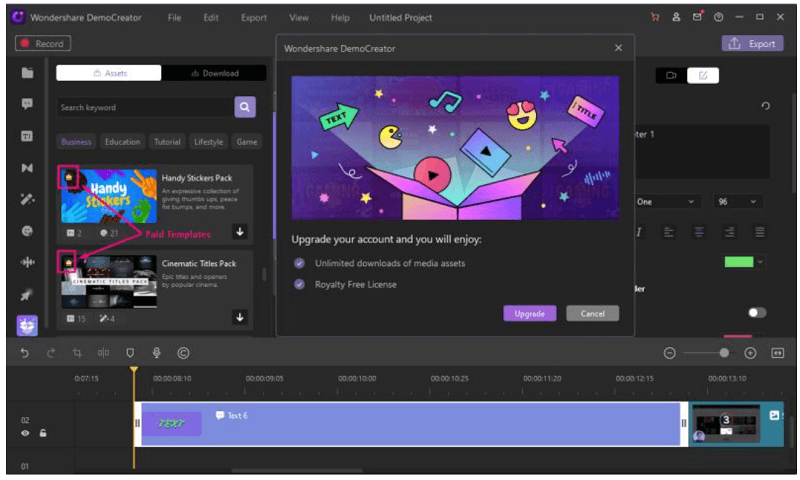Image resolution: width=800 pixels, height=480 pixels.
Task: Open the audio waveform sidebar icon
Action: tap(28, 262)
